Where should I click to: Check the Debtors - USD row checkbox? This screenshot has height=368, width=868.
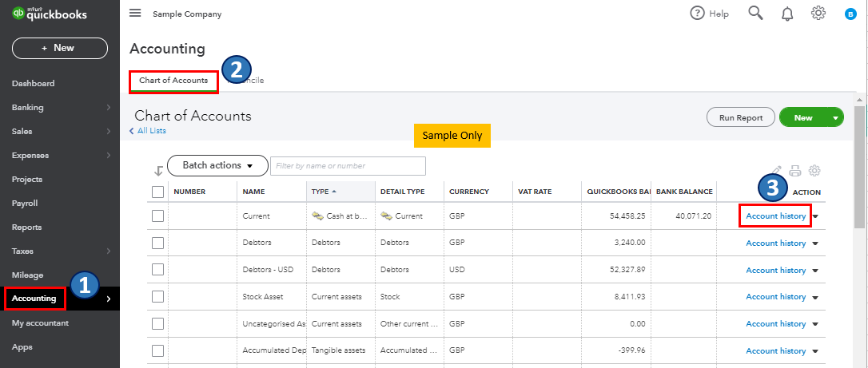pos(158,269)
